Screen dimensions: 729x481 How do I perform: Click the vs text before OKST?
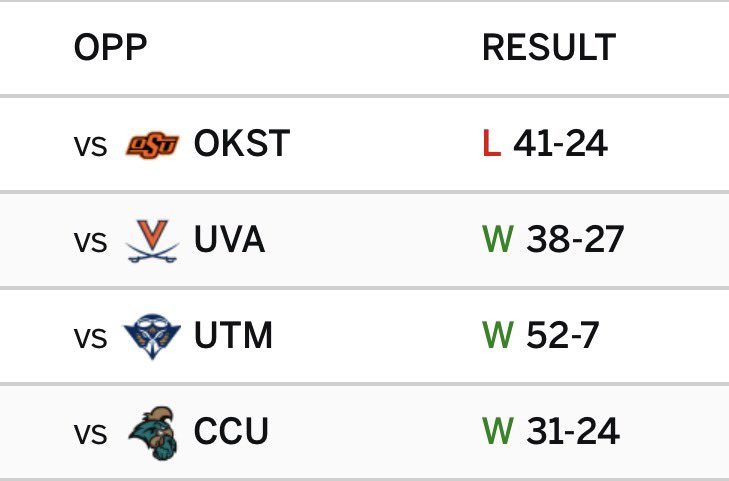pyautogui.click(x=90, y=147)
